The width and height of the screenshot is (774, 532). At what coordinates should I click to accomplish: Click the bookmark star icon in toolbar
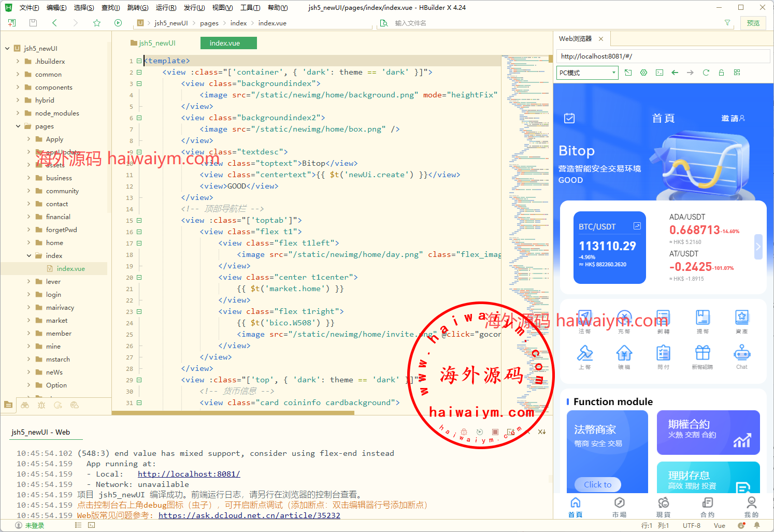click(x=97, y=23)
